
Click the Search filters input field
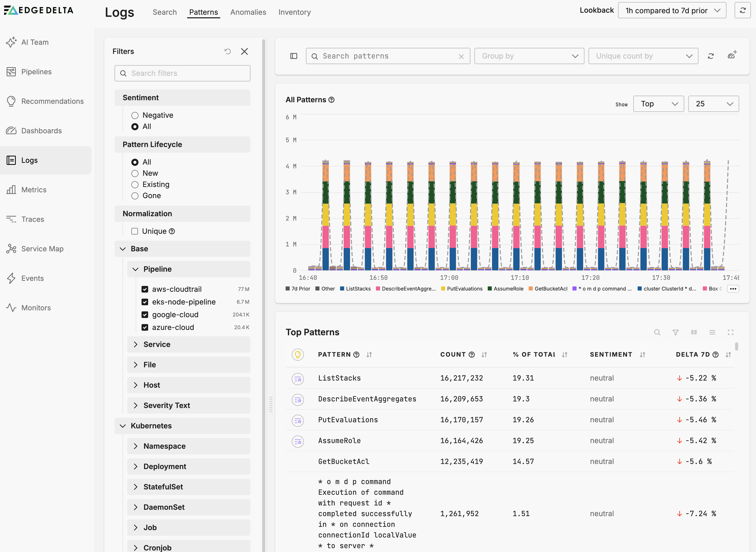pos(182,73)
